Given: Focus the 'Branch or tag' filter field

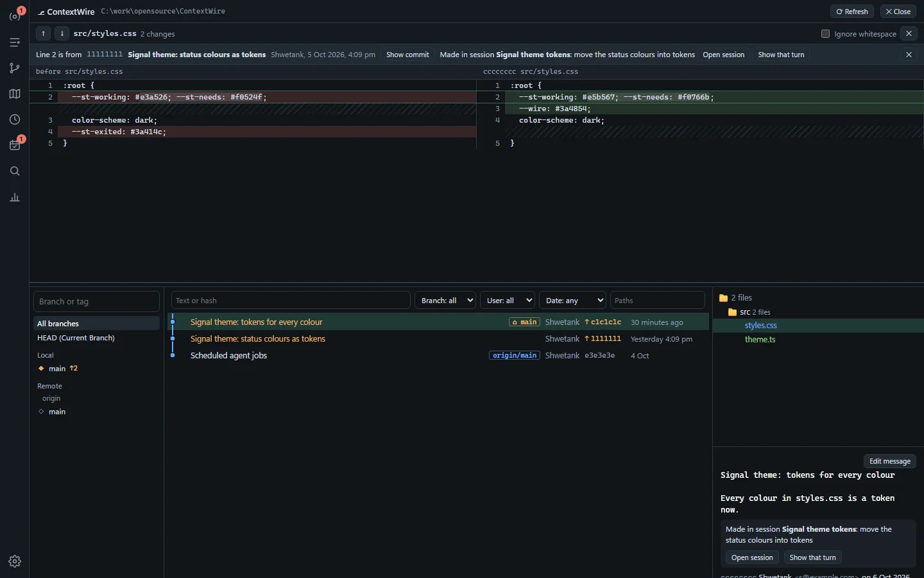Looking at the screenshot, I should 96,301.
